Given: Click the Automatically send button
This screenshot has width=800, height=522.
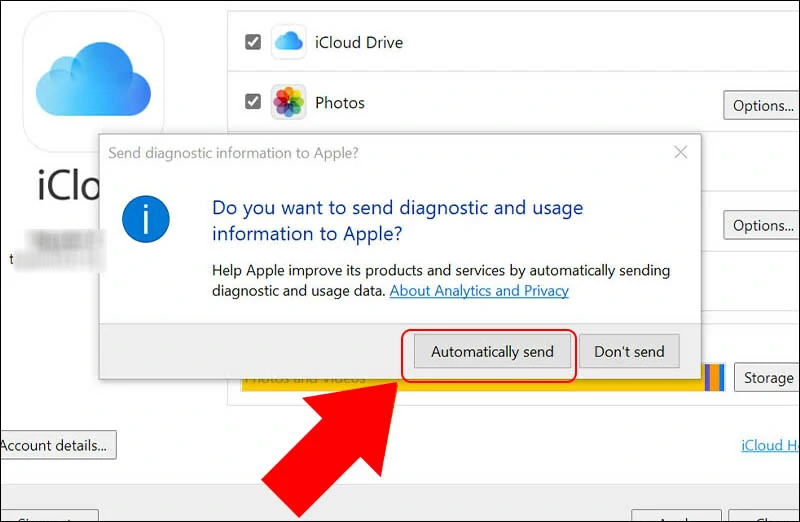Looking at the screenshot, I should pyautogui.click(x=492, y=351).
